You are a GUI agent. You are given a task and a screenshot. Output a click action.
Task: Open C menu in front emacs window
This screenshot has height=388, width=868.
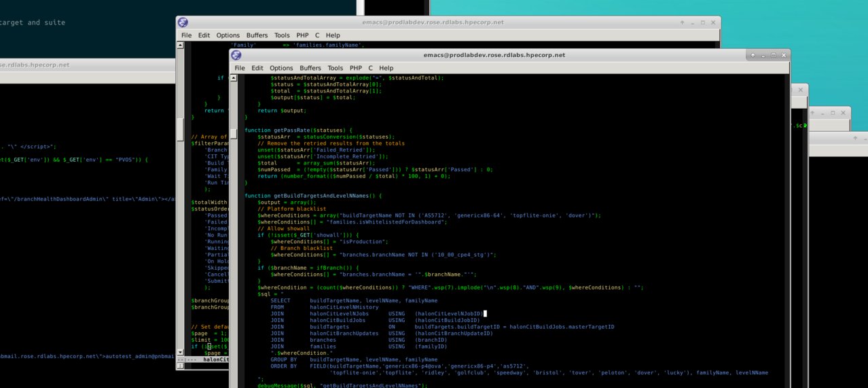click(371, 68)
